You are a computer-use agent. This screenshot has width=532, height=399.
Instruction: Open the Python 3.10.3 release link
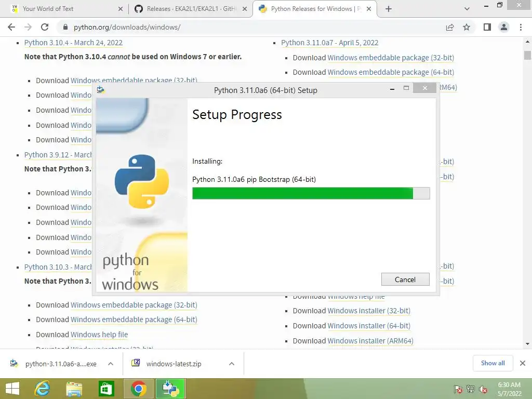[x=58, y=267]
